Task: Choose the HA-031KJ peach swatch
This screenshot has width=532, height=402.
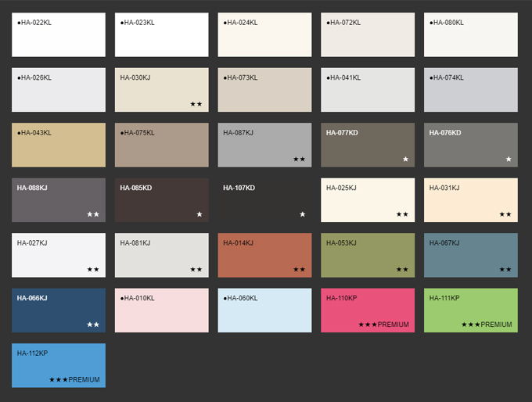Action: 471,200
